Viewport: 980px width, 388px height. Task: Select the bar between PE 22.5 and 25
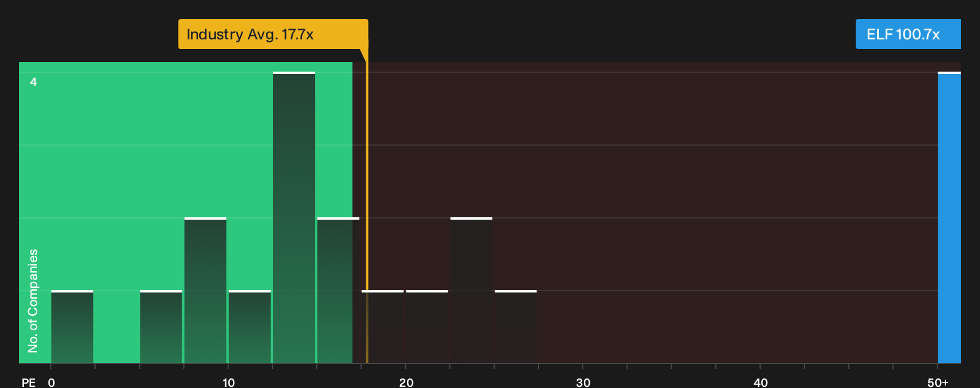471,290
